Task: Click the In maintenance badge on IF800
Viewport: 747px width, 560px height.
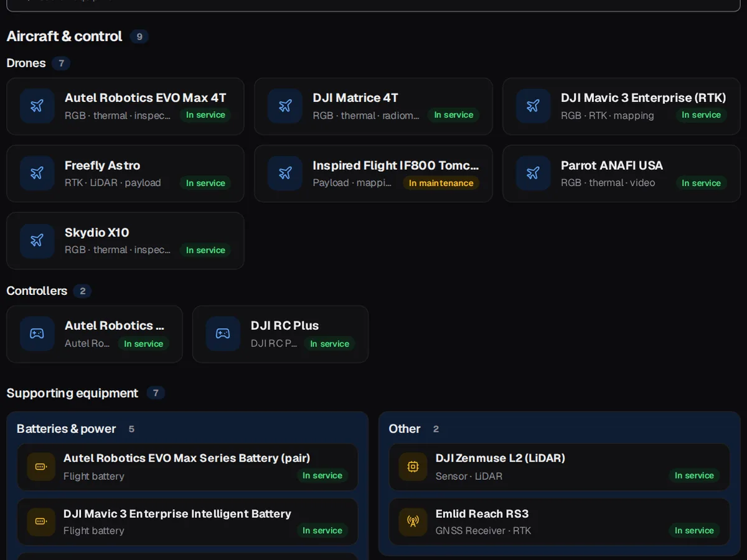Action: tap(441, 183)
